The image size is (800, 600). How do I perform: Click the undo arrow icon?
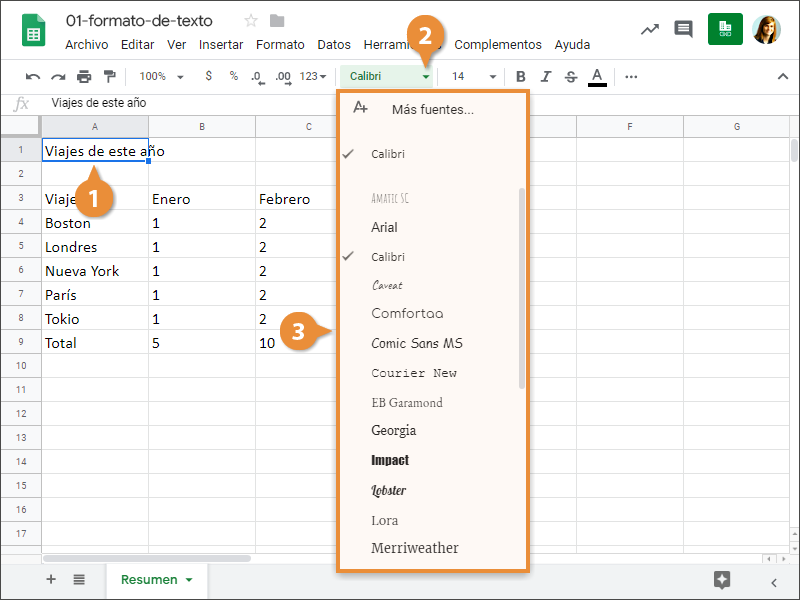coord(33,76)
